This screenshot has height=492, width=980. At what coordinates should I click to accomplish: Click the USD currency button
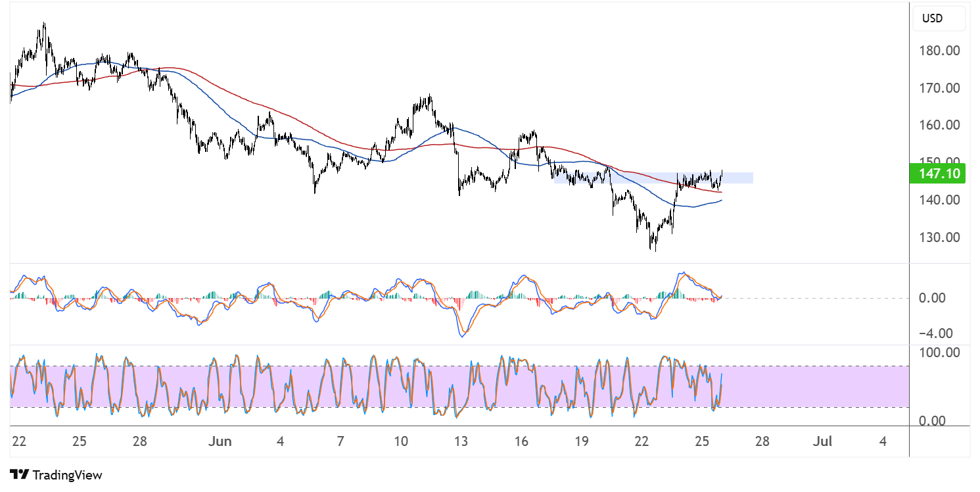pyautogui.click(x=939, y=18)
